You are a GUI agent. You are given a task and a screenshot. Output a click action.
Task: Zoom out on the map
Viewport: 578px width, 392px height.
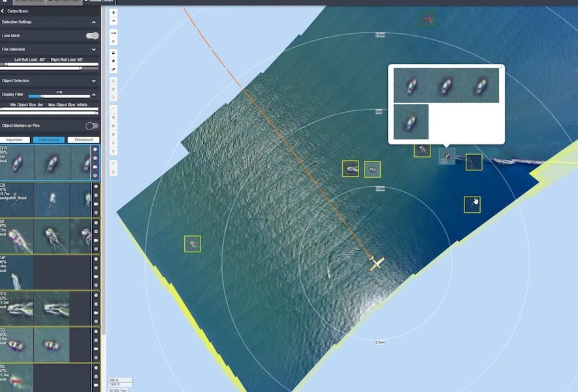[113, 21]
